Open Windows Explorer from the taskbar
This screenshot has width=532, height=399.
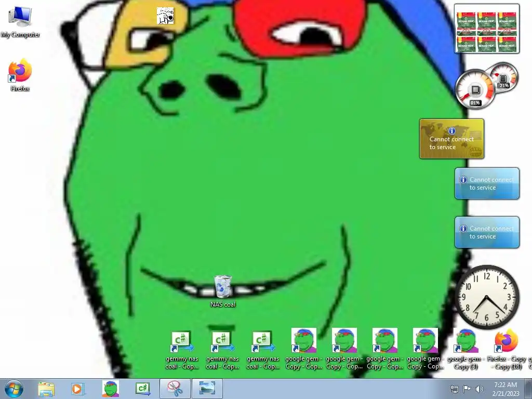point(46,389)
